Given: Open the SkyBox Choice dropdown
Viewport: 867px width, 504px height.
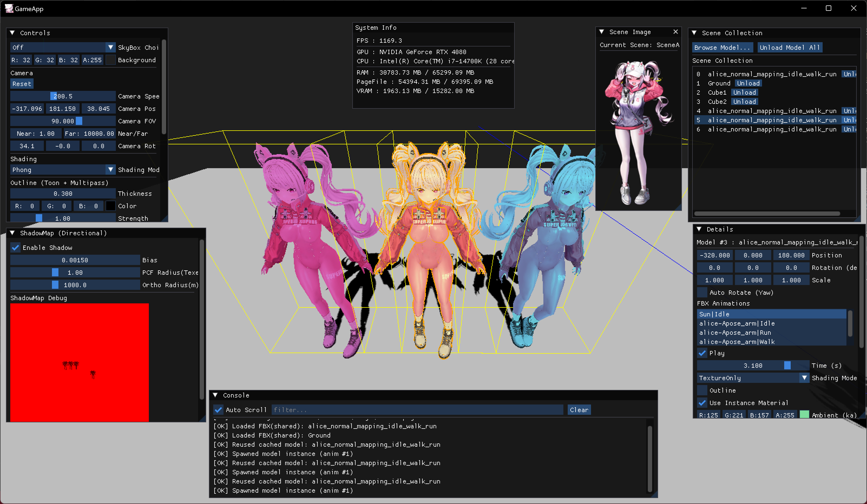Looking at the screenshot, I should (110, 47).
